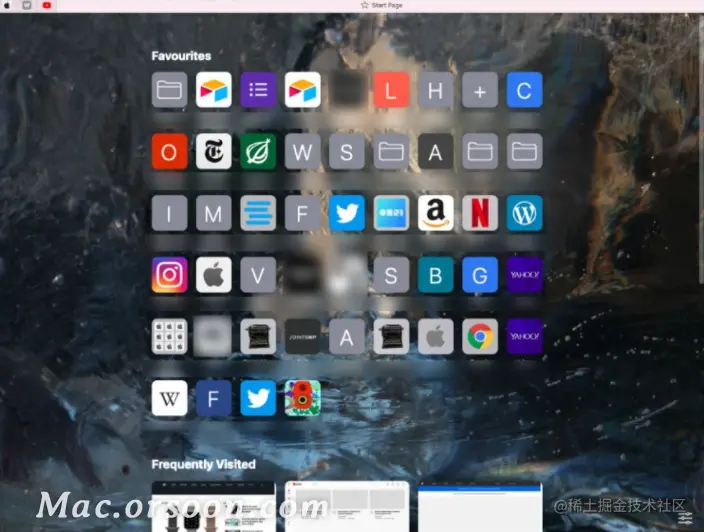Open the red L favourite tile
Viewport: 704px width, 532px height.
[x=391, y=90]
